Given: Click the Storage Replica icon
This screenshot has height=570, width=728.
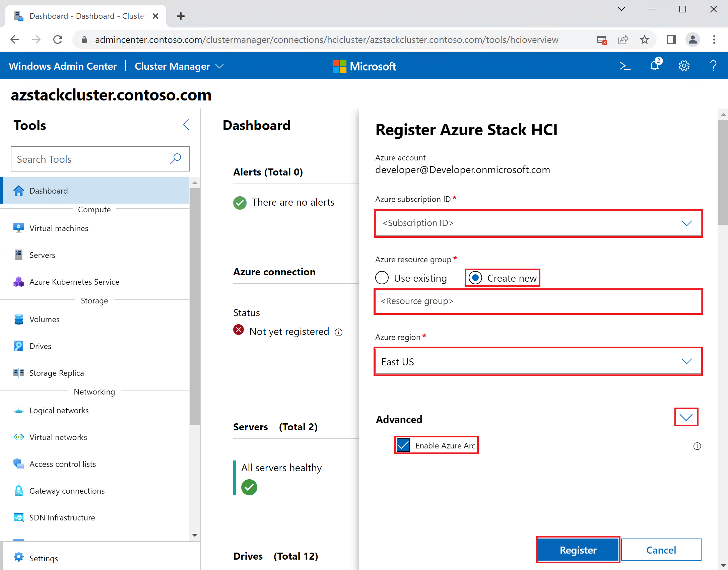Looking at the screenshot, I should coord(19,373).
